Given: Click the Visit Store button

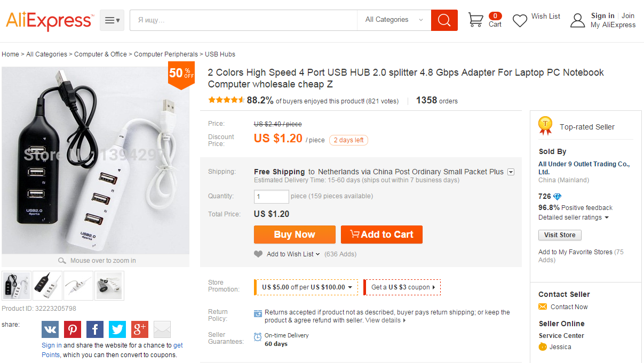Looking at the screenshot, I should pos(560,235).
